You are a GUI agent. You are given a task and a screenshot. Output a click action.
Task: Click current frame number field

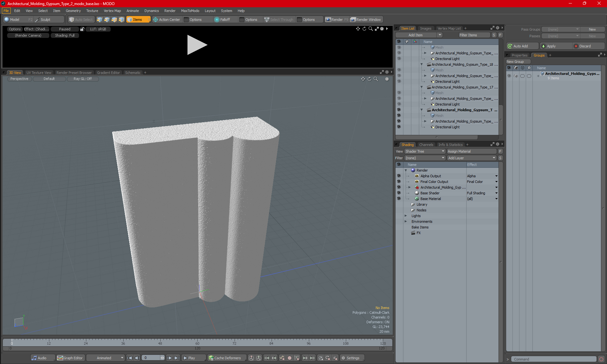pyautogui.click(x=151, y=358)
